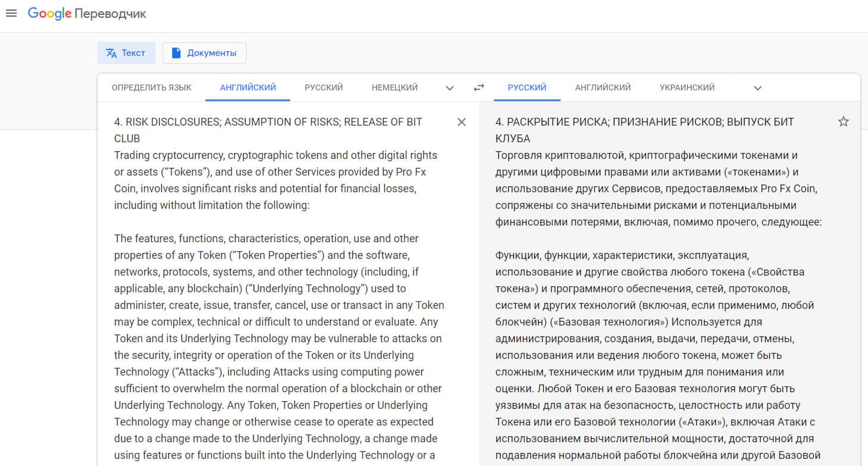Save translation with the star icon
This screenshot has width=868, height=466.
[x=843, y=122]
